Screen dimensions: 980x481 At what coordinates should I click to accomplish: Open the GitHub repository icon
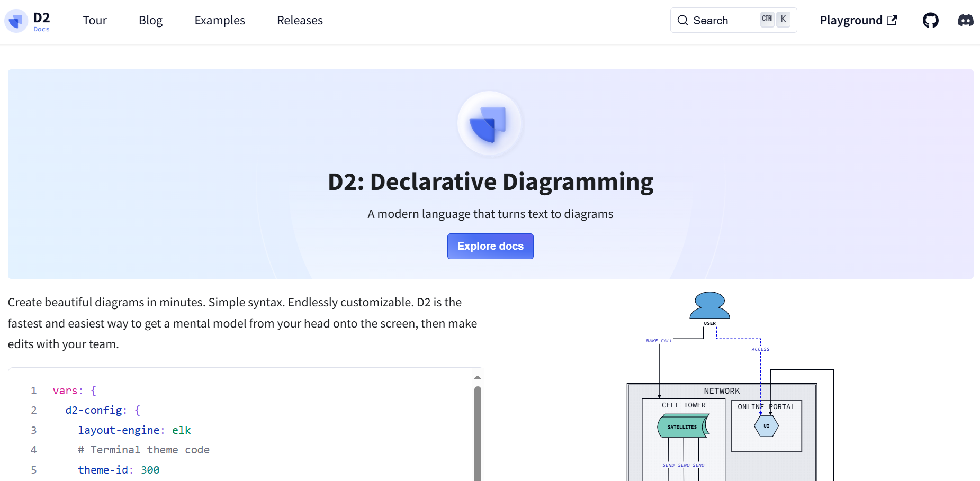(x=930, y=21)
